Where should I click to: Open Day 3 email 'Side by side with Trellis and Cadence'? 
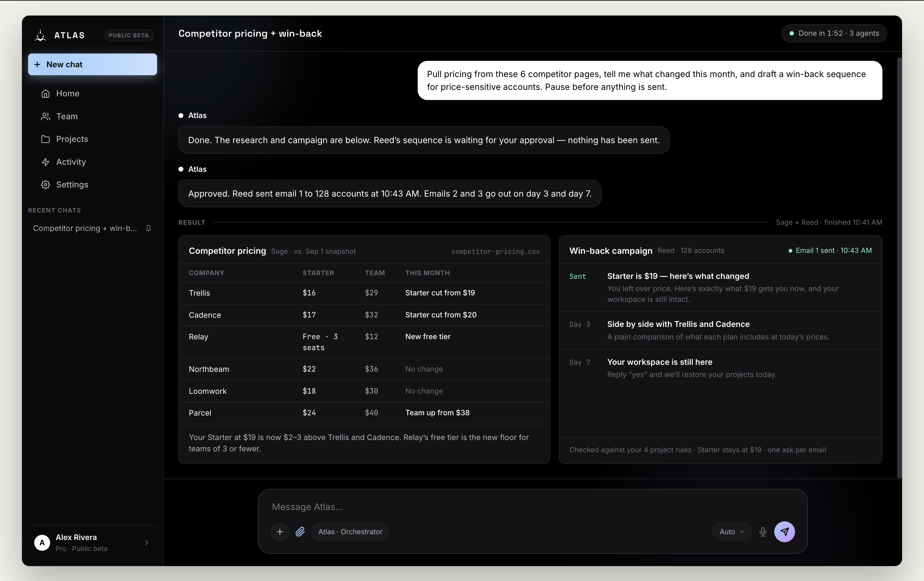720,330
